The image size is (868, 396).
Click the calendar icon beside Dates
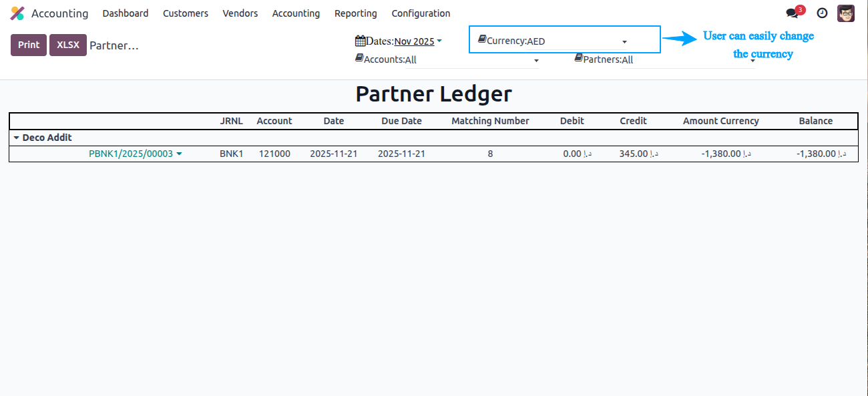tap(360, 41)
